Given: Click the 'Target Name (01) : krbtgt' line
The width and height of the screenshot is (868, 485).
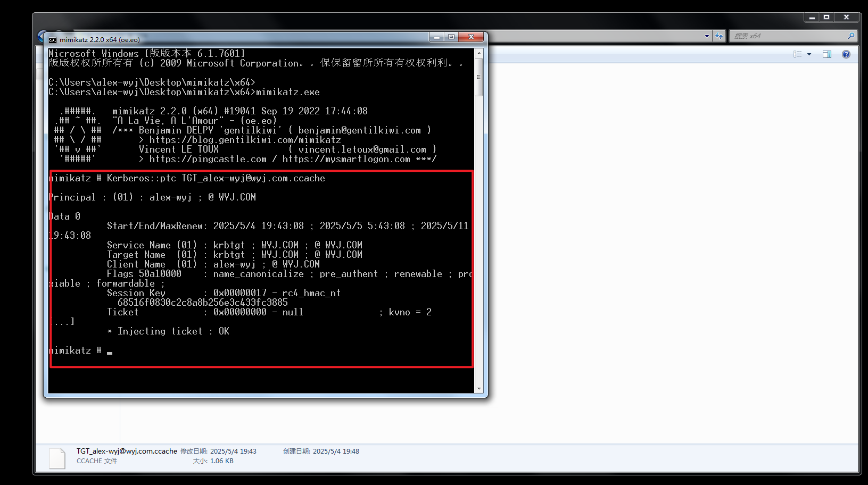Looking at the screenshot, I should click(x=235, y=255).
